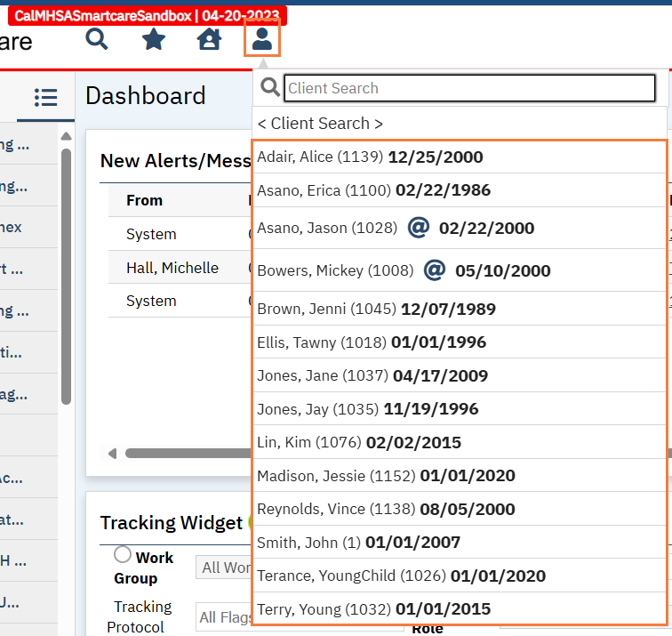Focus the Client Search text box
Viewport: 672px width, 636px height.
pyautogui.click(x=469, y=88)
